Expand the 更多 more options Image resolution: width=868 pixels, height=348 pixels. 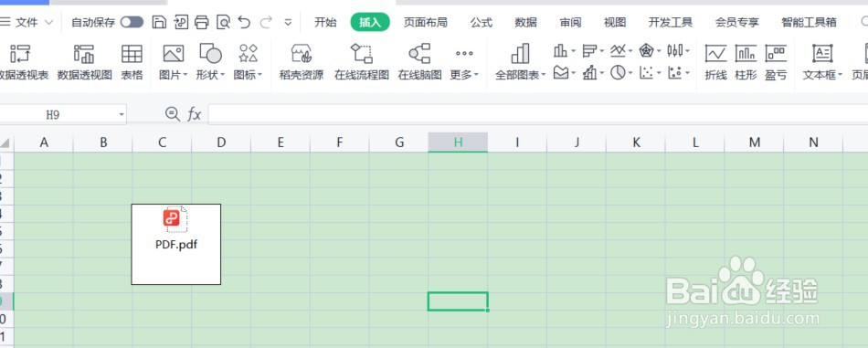tap(464, 62)
